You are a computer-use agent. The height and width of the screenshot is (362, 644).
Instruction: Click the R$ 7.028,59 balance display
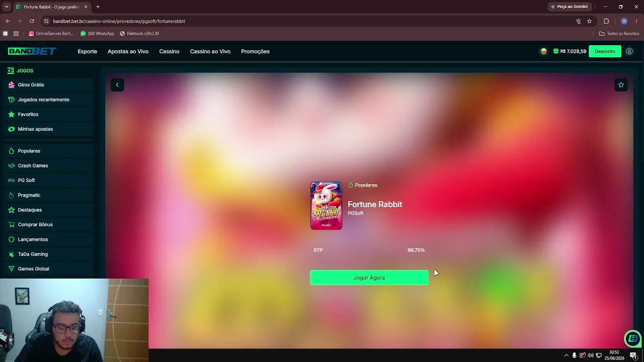point(573,51)
